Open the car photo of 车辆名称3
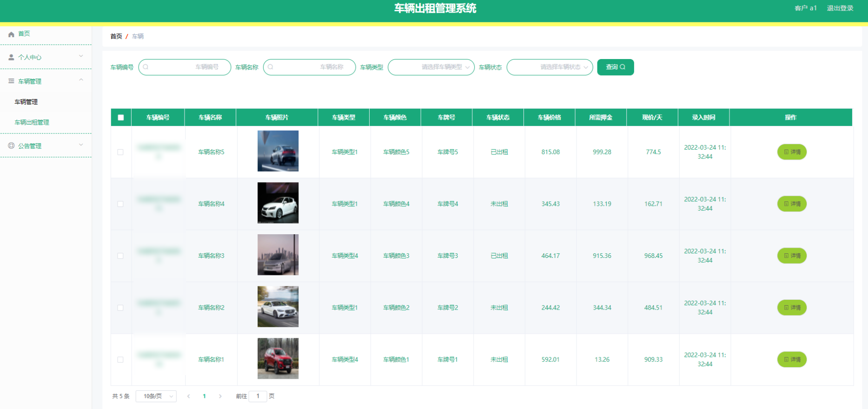Screen dimensions: 868x409 278,255
